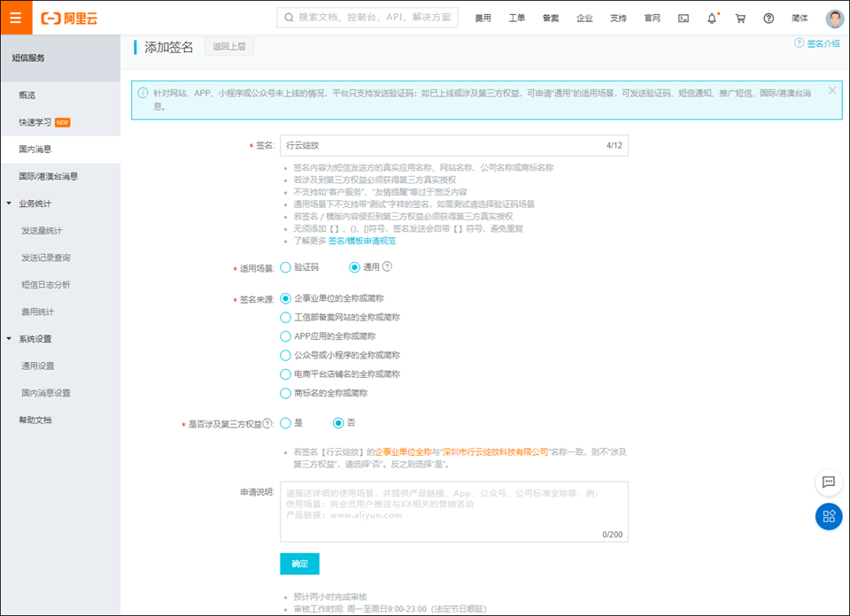Close the info notice banner
850x616 pixels.
832,90
